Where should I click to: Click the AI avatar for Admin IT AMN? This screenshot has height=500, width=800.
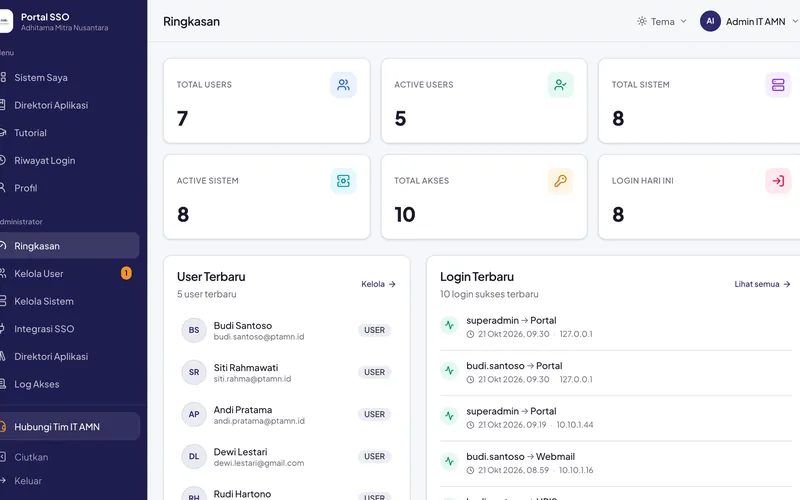tap(710, 21)
